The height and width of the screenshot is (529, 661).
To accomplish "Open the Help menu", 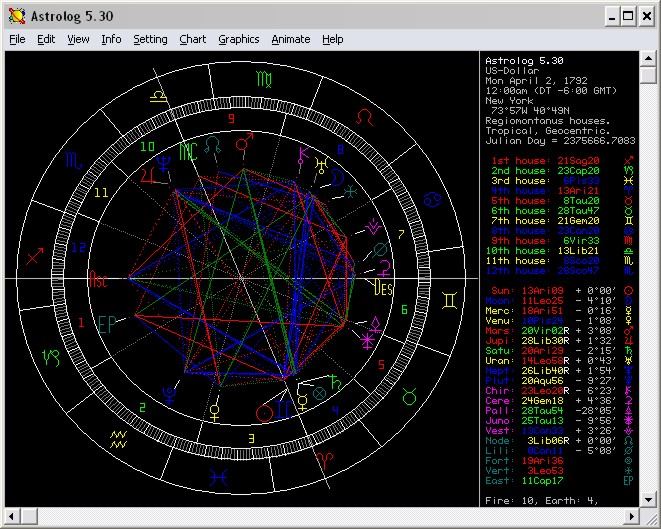I will click(x=333, y=39).
